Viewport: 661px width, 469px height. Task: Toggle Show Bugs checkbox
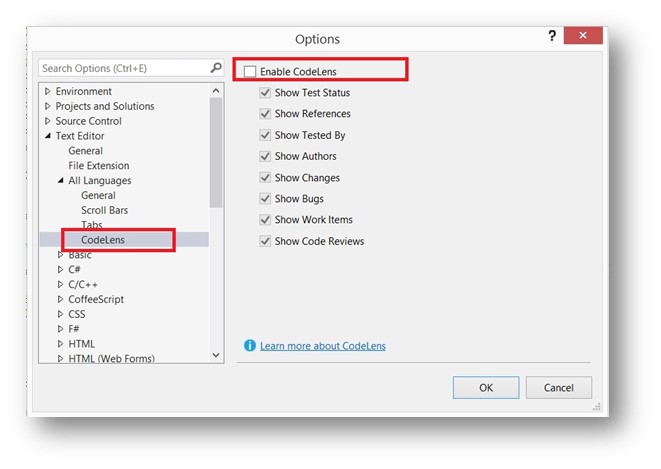(x=265, y=198)
